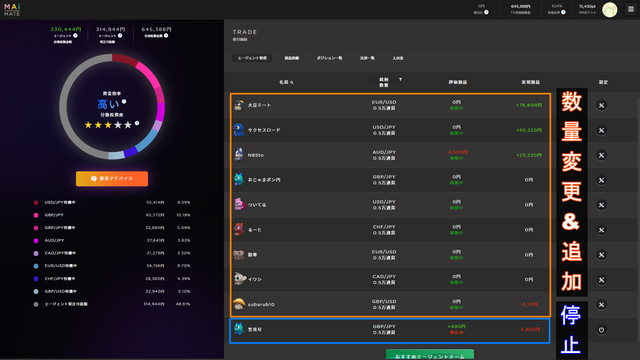Click the 大豆ミート agent avatar

click(239, 105)
